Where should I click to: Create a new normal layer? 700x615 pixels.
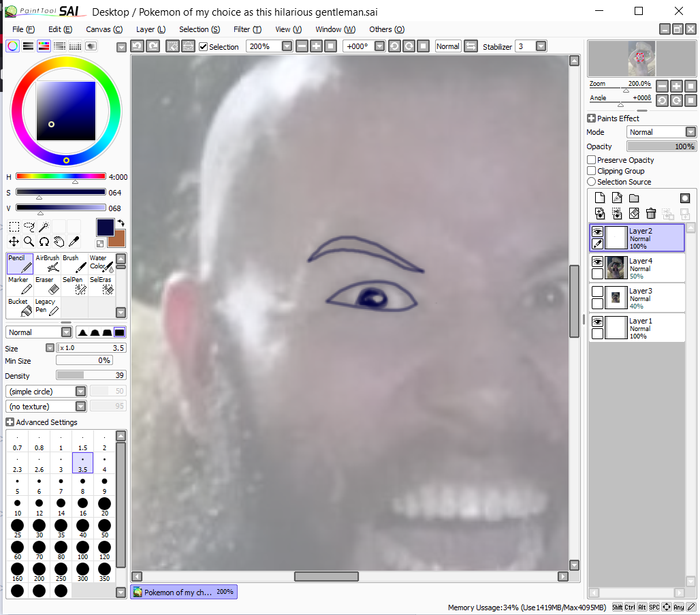pos(599,198)
